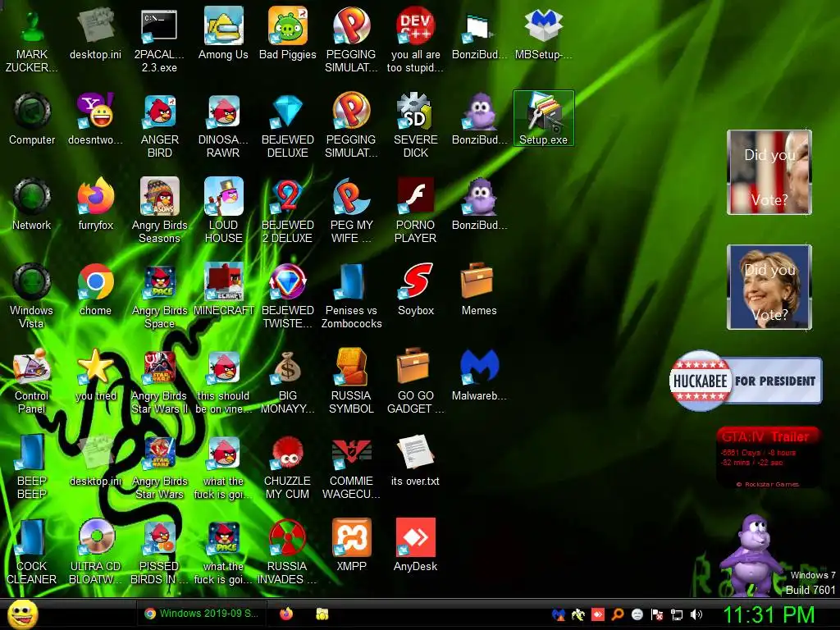The width and height of the screenshot is (840, 630).
Task: Open the network tray icon
Action: 677,614
